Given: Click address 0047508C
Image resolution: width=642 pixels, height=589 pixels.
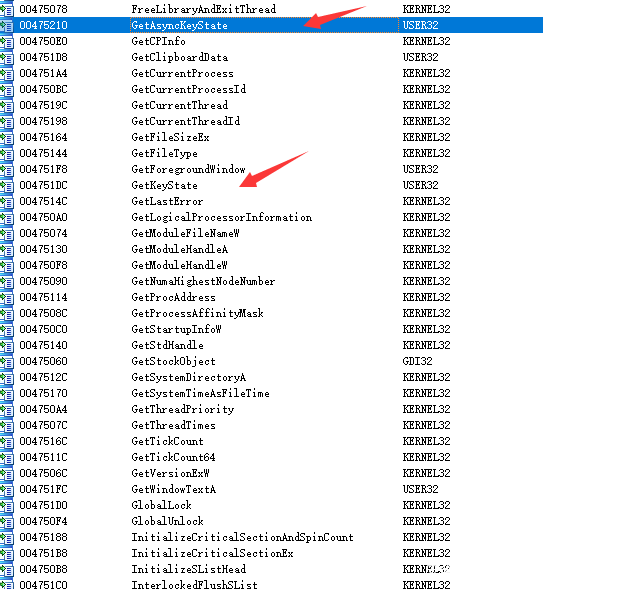Looking at the screenshot, I should coord(43,313).
